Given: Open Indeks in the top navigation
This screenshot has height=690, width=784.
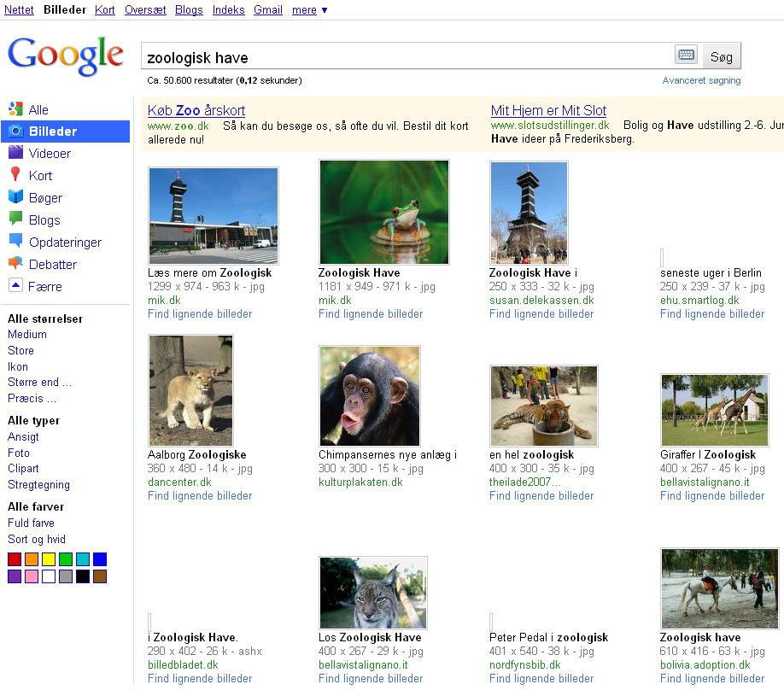Looking at the screenshot, I should 229,9.
